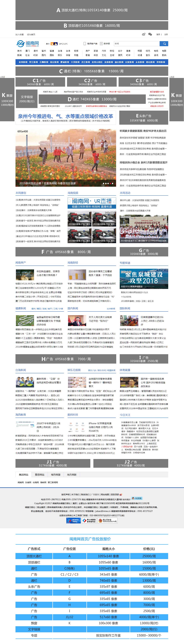This screenshot has width=184, height=644.
Task: Open 泉州台商区 in the blue nav bar
Action: pyautogui.click(x=97, y=62)
